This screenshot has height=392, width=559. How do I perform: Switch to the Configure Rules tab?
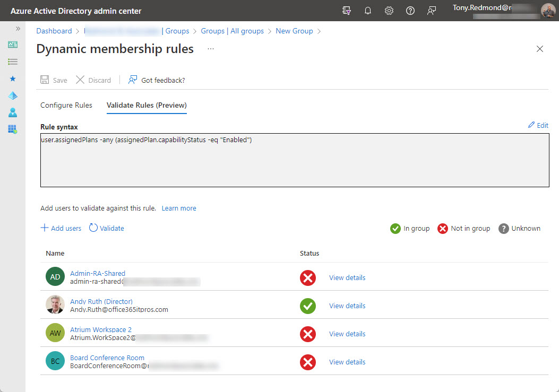click(x=66, y=105)
